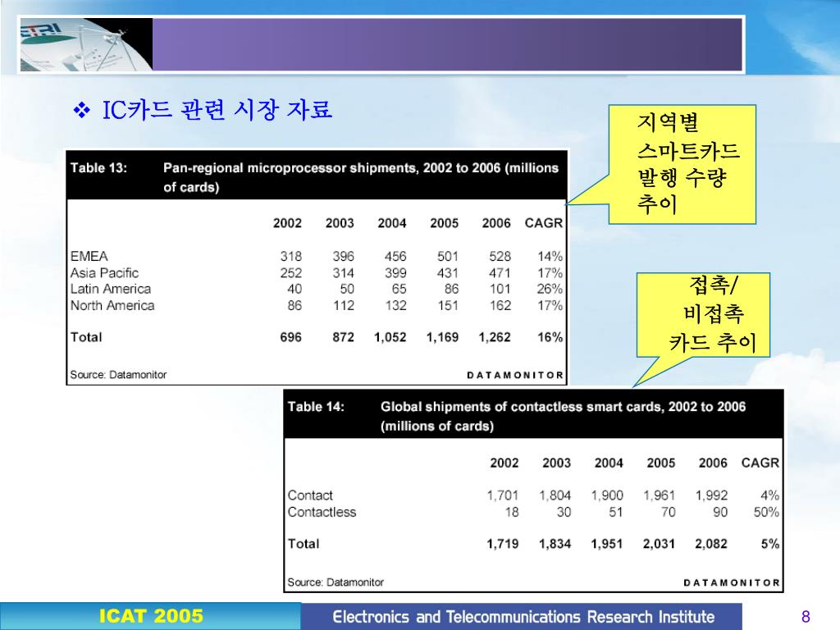The height and width of the screenshot is (630, 840).
Task: Click the yellow callout '지역별 스마트카드 발행 수량 추이'
Action: 682,164
